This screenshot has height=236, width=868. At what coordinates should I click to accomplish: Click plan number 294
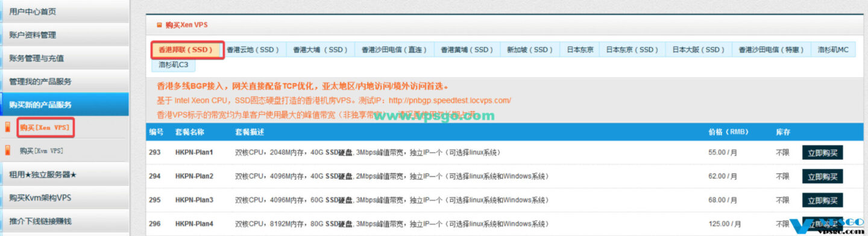(155, 176)
